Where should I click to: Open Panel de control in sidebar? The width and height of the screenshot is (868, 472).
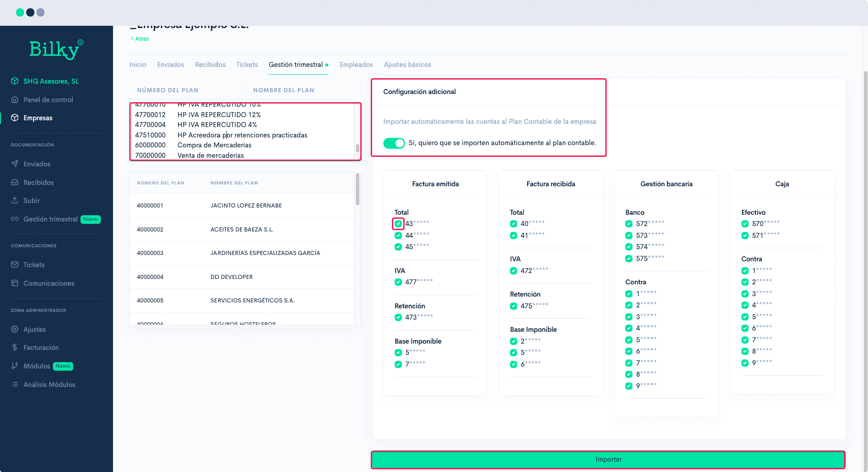pos(48,99)
